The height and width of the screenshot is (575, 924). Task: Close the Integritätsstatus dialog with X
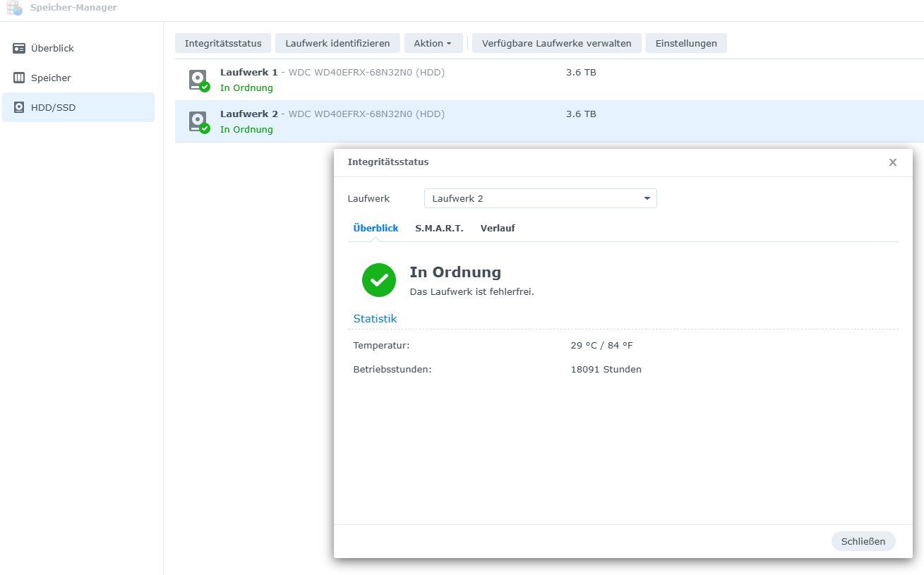tap(893, 162)
